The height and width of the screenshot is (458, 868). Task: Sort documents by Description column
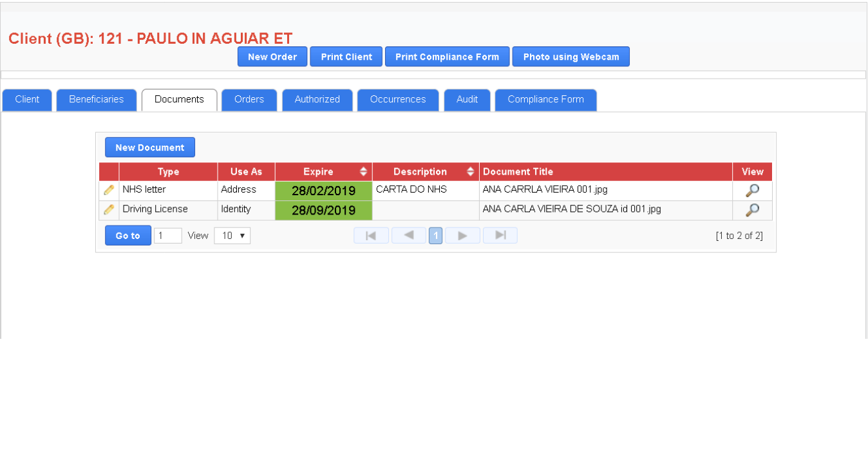point(470,172)
